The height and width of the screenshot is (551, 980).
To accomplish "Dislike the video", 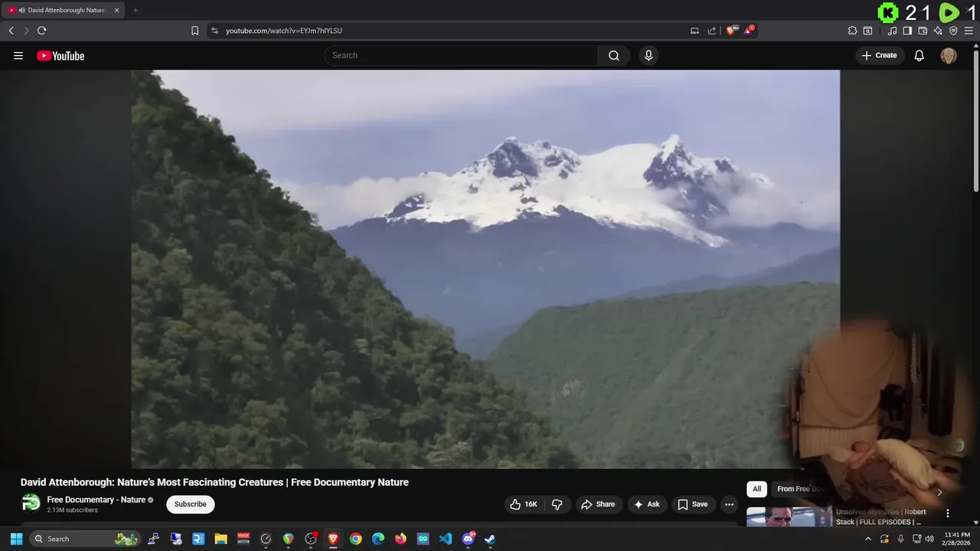I will (x=557, y=504).
